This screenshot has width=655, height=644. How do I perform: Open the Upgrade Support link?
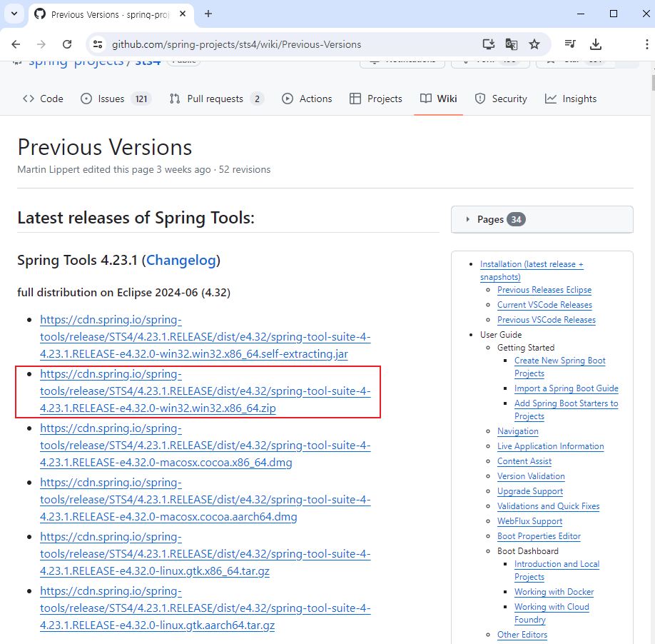tap(530, 491)
